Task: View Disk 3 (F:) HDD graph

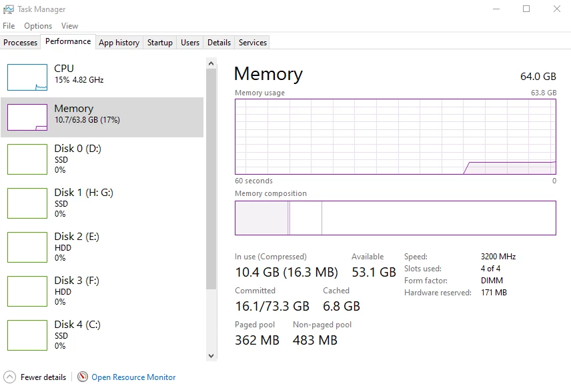Action: (27, 291)
